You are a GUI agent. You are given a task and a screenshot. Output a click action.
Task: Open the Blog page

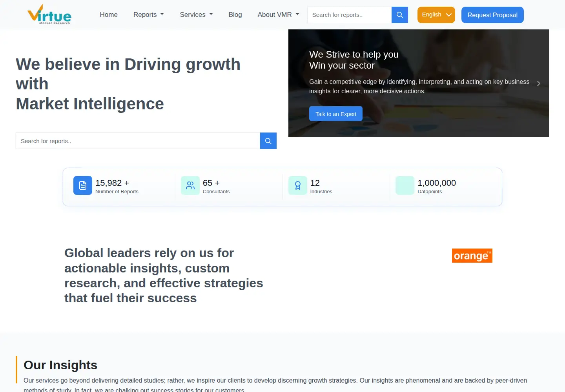pos(235,15)
